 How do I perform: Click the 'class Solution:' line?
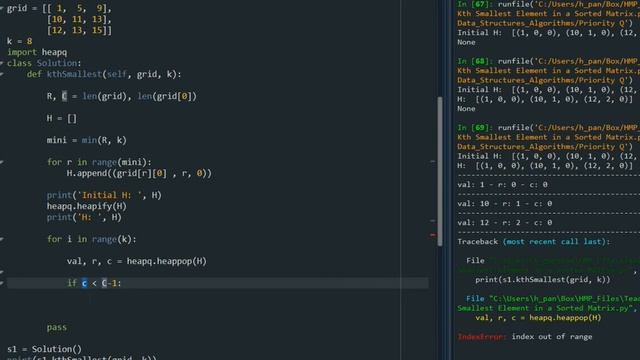[x=44, y=63]
